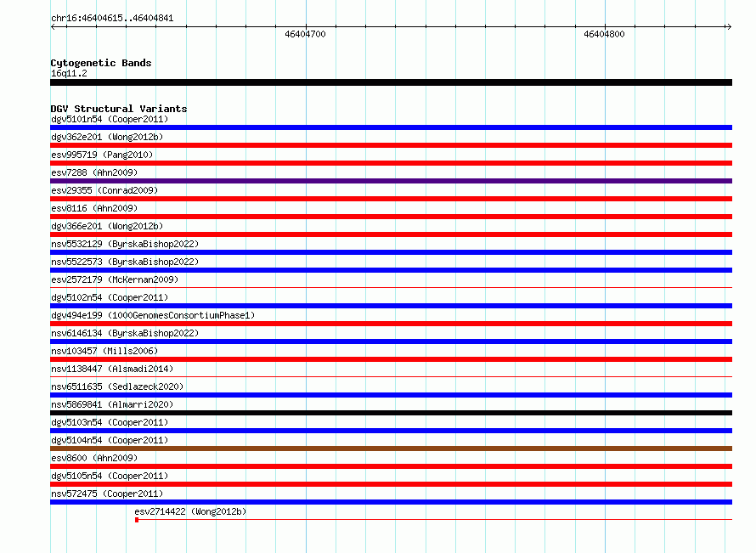Open variant esv8600 (Ahn2009)

click(x=94, y=458)
